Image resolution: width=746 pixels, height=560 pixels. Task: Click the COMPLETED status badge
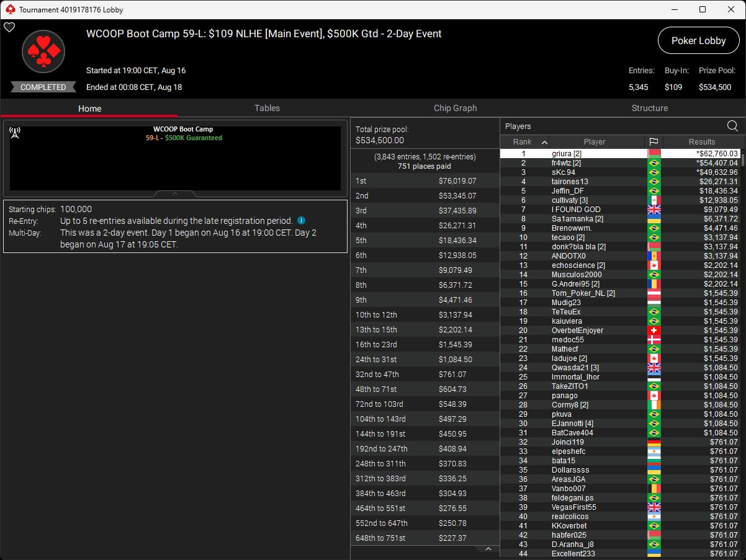(x=43, y=87)
